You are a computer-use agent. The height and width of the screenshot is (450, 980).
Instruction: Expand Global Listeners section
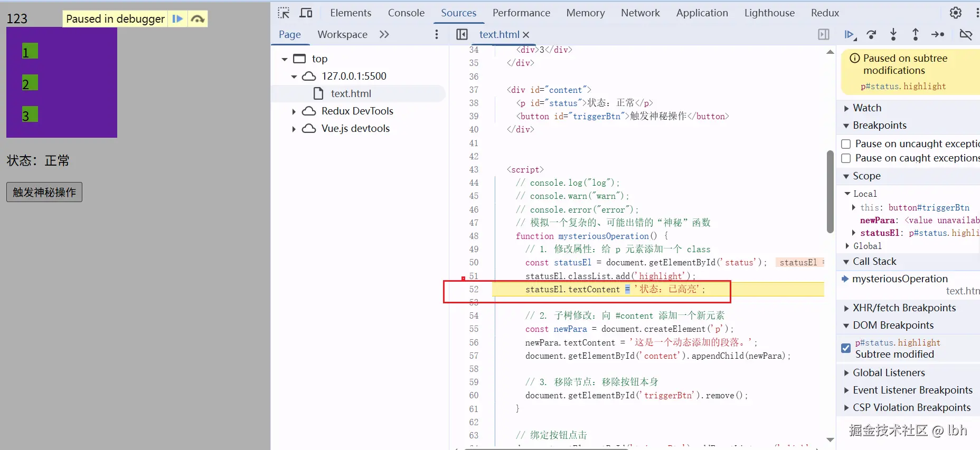(x=846, y=373)
